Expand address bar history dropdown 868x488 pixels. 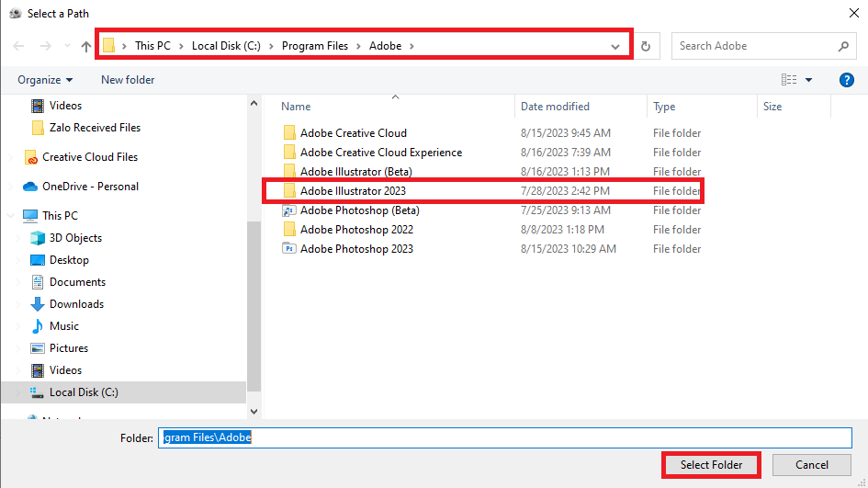point(615,47)
